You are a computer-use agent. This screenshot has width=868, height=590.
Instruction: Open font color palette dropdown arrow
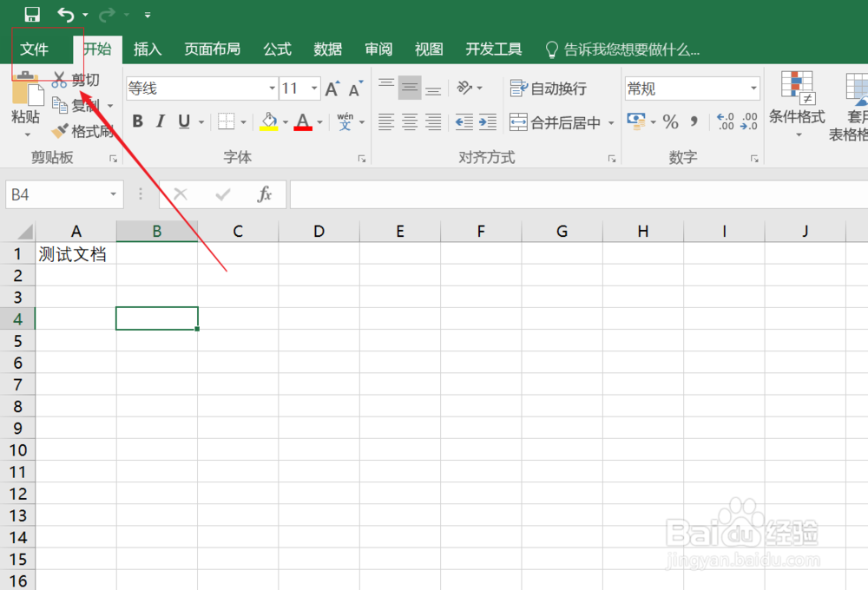tap(320, 122)
